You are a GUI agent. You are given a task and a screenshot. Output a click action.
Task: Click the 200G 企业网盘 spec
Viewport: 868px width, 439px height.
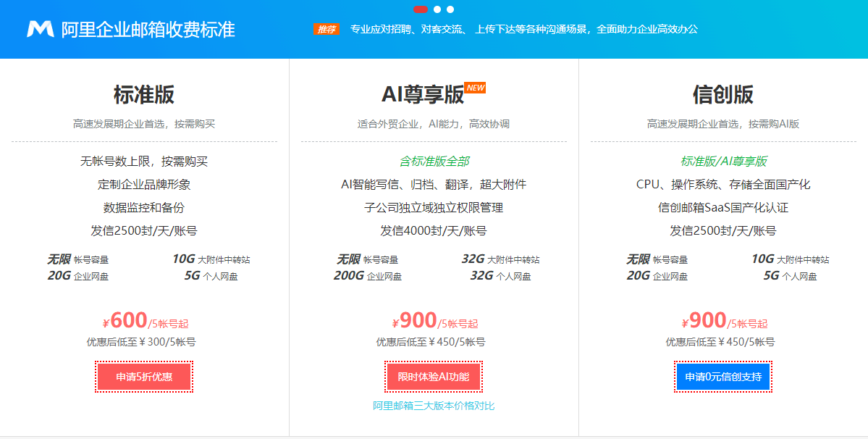point(368,276)
